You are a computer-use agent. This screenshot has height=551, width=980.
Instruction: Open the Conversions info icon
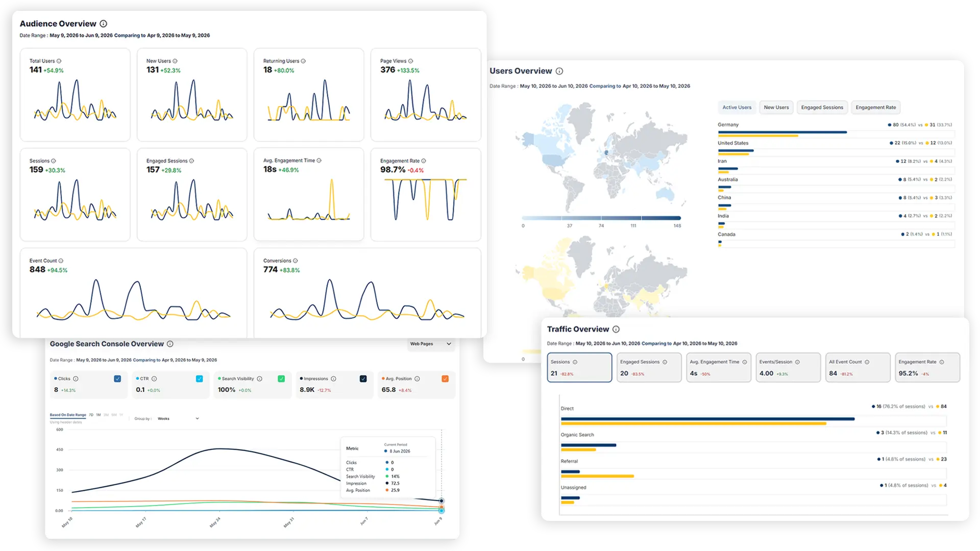pos(296,261)
